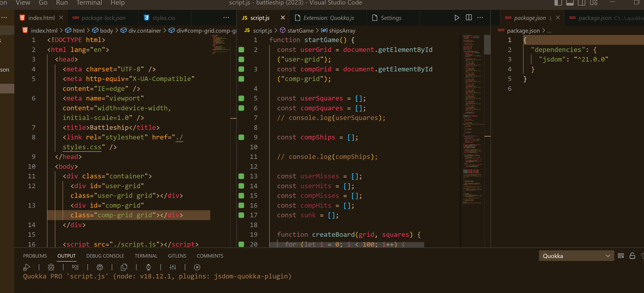Restart Quokka with the bug-play icon
The width and height of the screenshot is (644, 293).
(27, 267)
